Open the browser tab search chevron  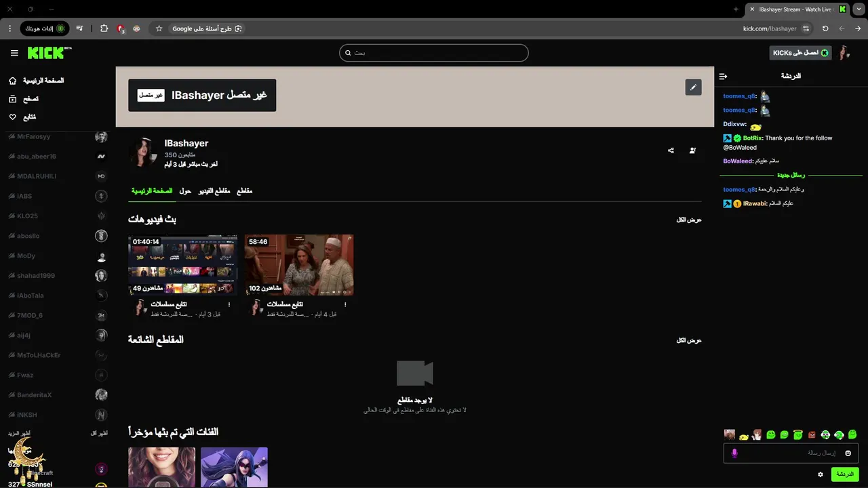[x=859, y=9]
